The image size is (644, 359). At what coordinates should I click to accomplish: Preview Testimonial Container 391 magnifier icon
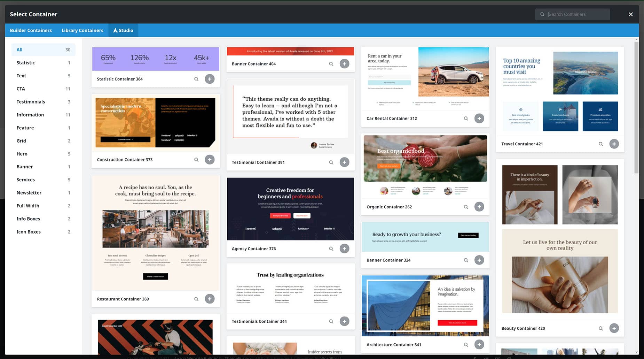(x=331, y=162)
